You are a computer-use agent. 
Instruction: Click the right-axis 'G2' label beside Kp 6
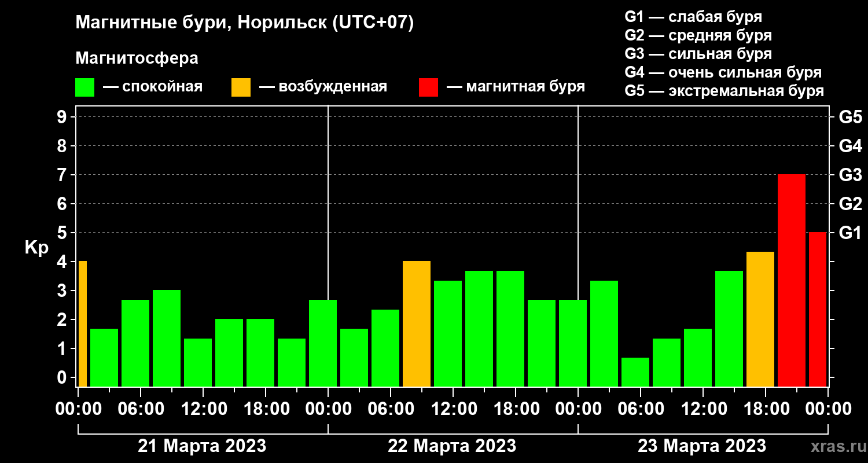click(851, 204)
